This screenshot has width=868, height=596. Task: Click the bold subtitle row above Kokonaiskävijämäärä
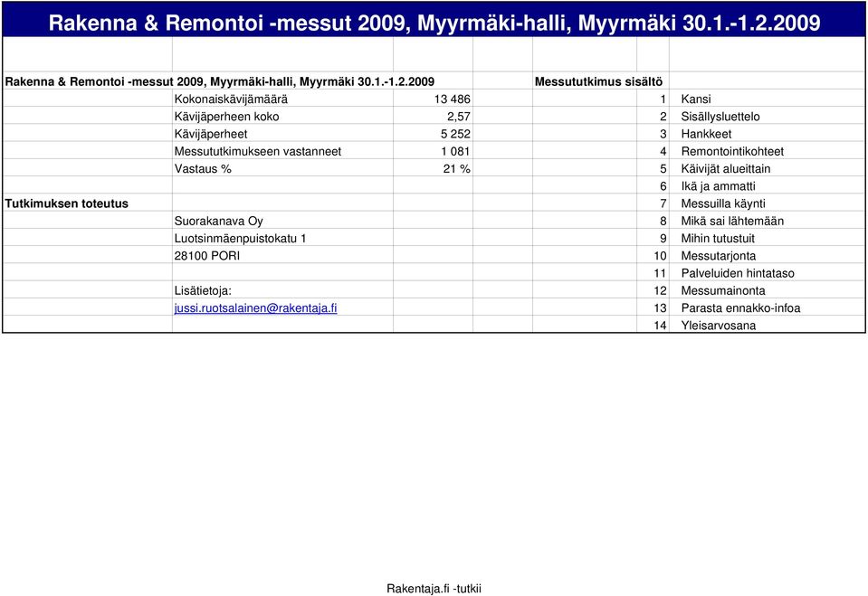220,82
